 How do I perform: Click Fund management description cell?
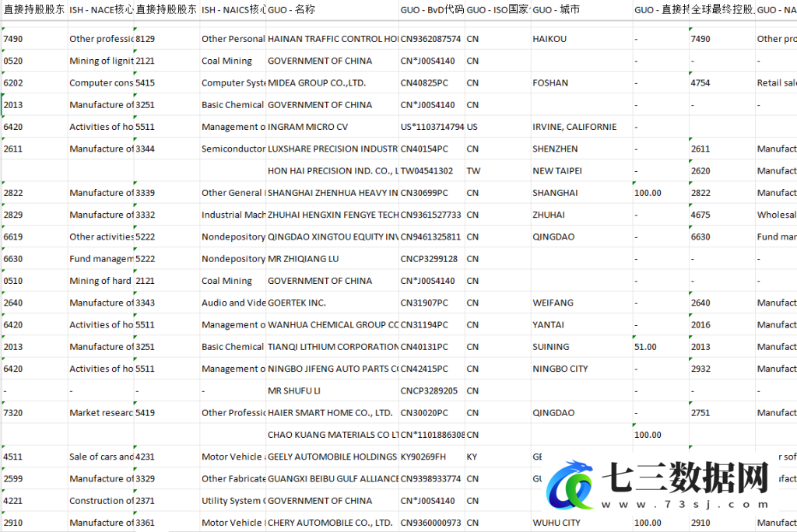click(101, 259)
